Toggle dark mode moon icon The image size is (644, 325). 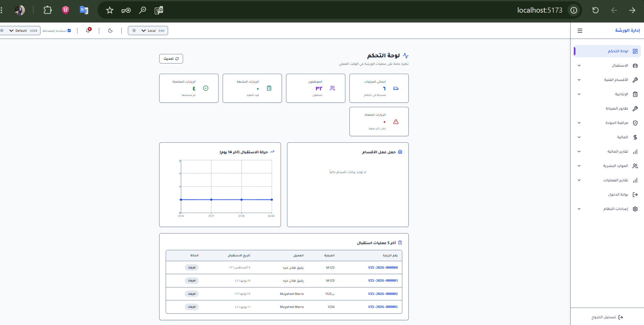[x=110, y=31]
